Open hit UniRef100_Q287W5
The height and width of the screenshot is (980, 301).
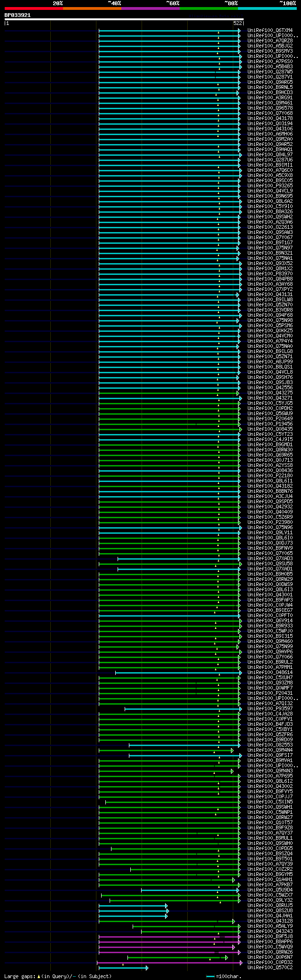pos(270,72)
